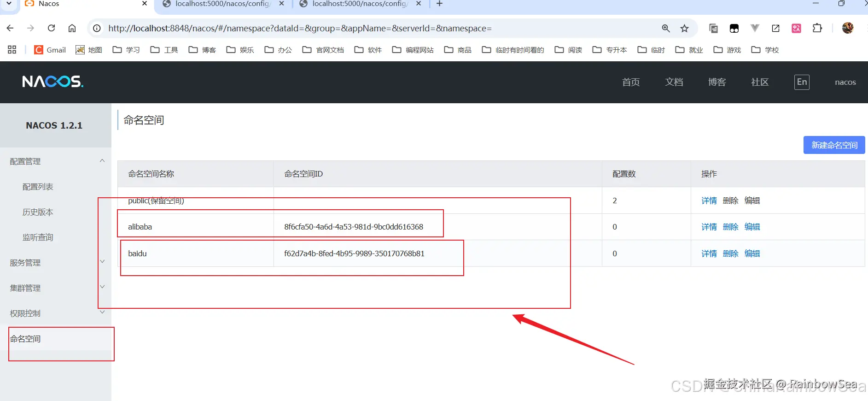Delete the alibaba namespace
The image size is (868, 401).
[731, 227]
